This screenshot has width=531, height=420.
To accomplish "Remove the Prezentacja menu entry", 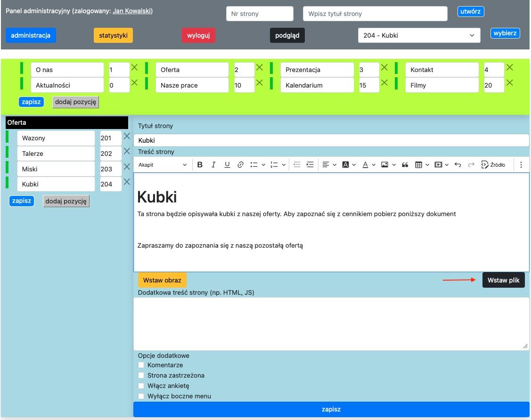I will pos(384,67).
